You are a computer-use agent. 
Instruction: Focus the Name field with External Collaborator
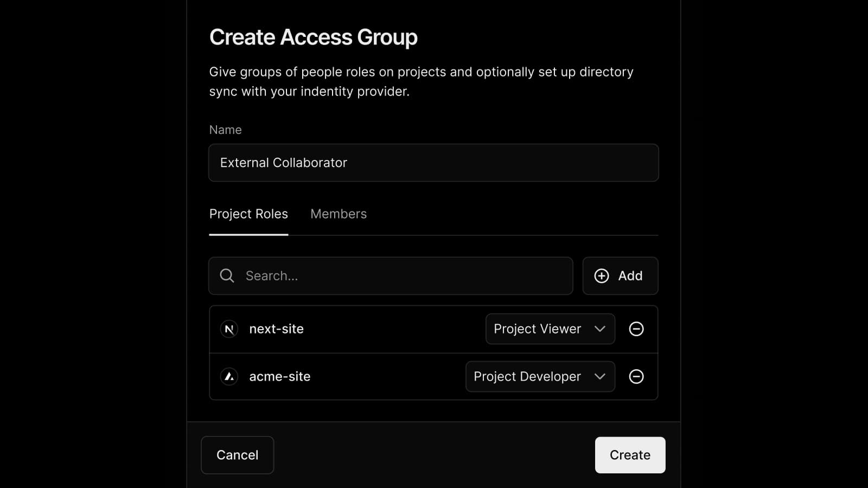[433, 163]
